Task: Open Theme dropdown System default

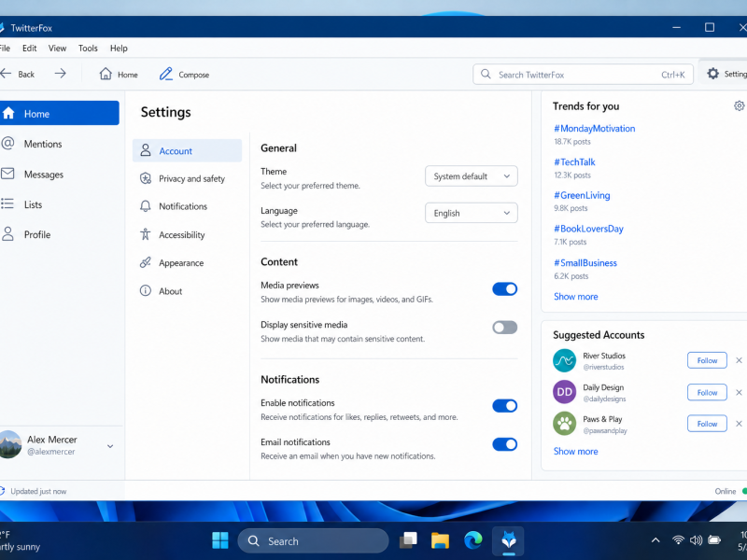Action: (472, 176)
